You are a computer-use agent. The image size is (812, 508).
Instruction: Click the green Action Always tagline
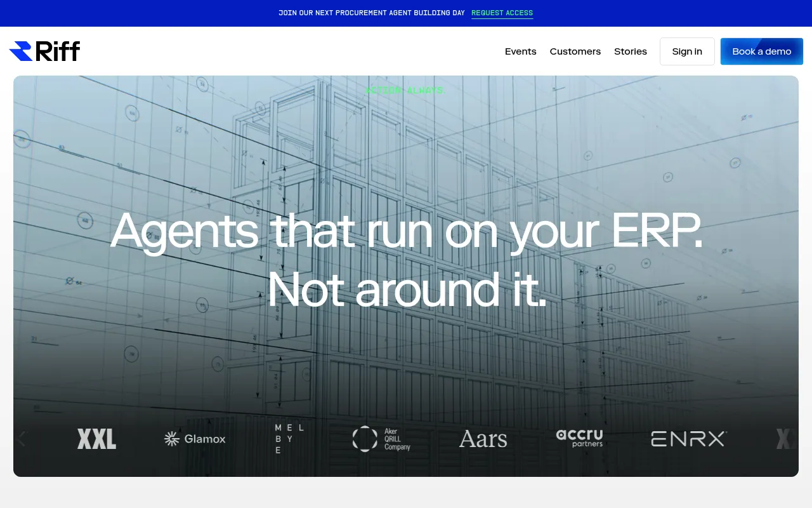click(x=405, y=90)
